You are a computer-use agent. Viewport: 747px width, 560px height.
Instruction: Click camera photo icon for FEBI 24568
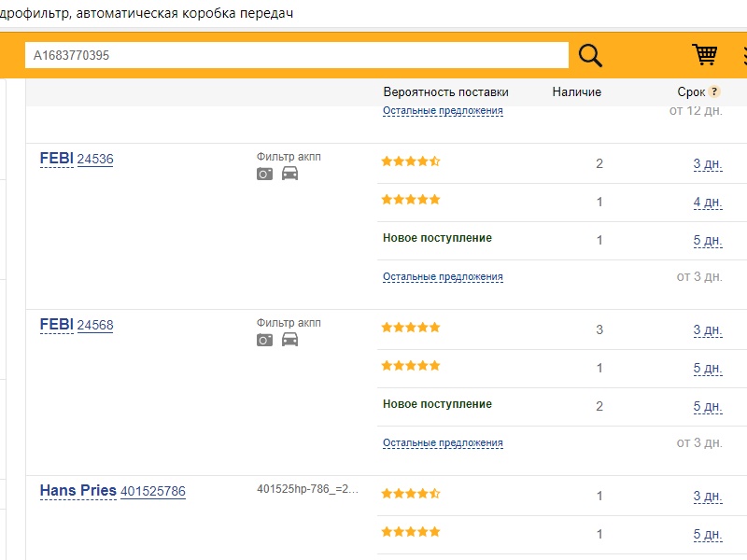pos(265,340)
